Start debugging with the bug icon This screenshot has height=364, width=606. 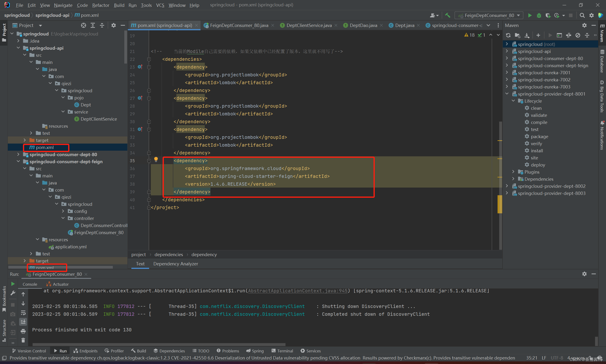[539, 15]
